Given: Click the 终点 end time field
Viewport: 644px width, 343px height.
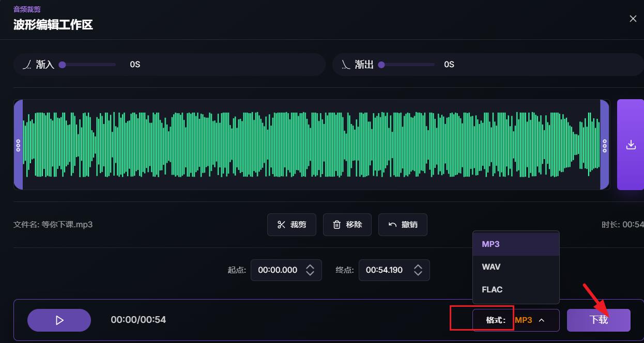Looking at the screenshot, I should click(394, 270).
